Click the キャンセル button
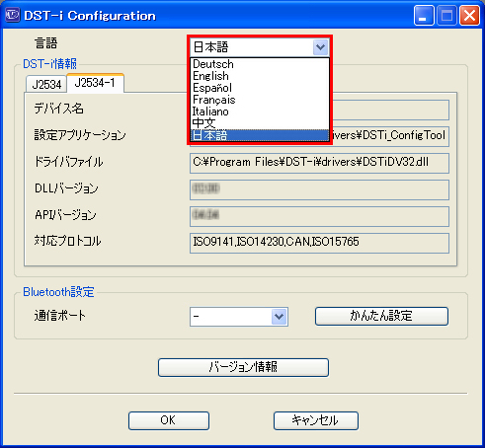Screen dimensions: 485x448 click(316, 420)
